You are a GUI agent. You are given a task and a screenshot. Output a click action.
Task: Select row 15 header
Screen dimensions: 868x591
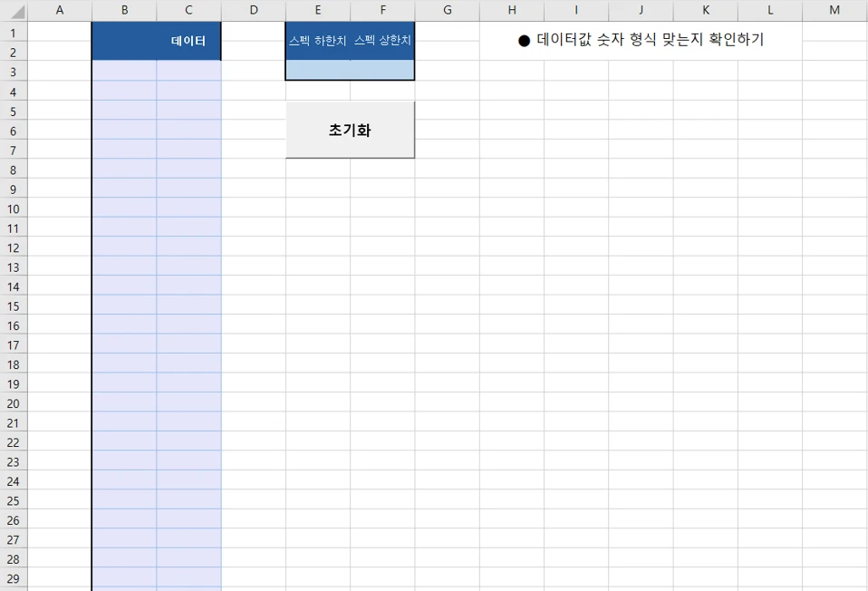14,305
